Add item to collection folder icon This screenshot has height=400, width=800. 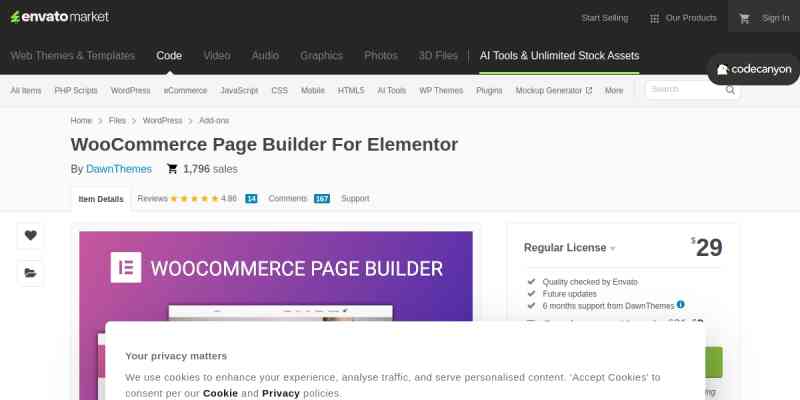click(30, 272)
